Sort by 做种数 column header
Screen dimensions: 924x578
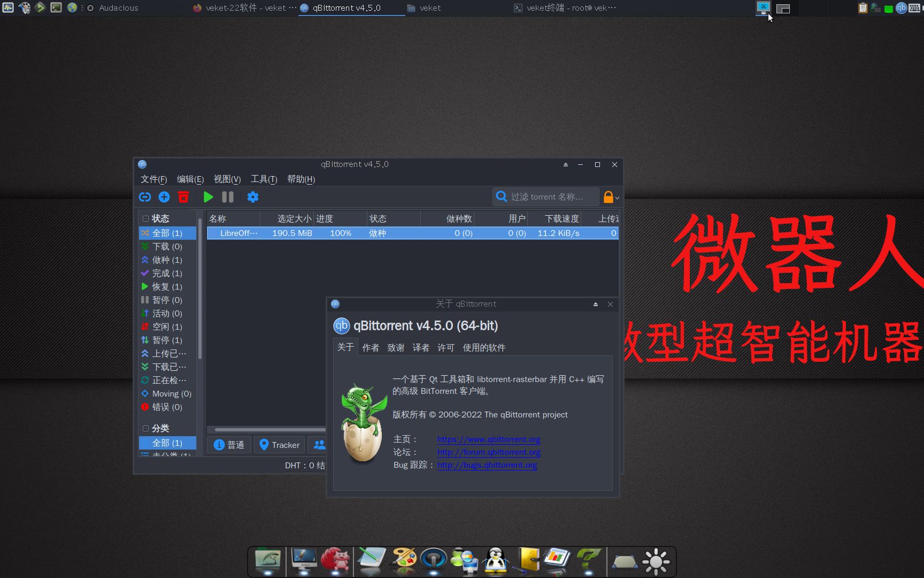click(x=447, y=219)
